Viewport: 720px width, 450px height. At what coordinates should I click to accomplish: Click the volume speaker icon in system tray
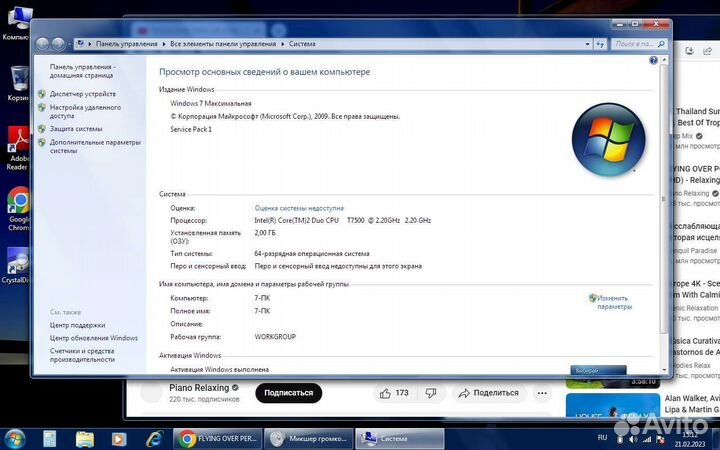[x=634, y=439]
